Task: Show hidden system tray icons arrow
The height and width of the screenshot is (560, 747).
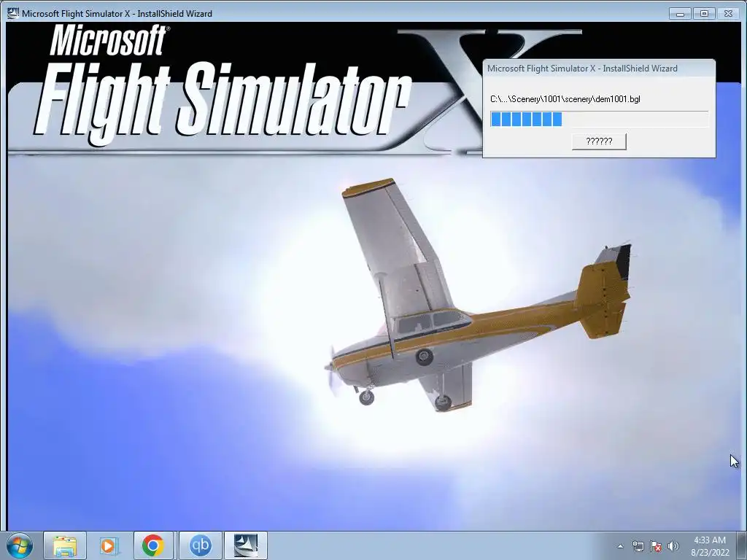Action: tap(620, 546)
